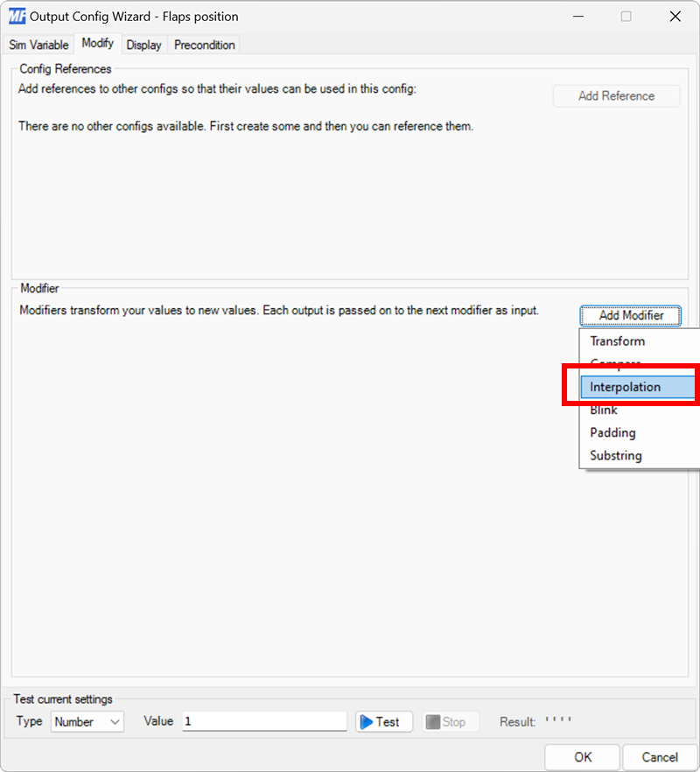Cancel the Output Config Wizard
The height and width of the screenshot is (772, 700).
point(660,756)
